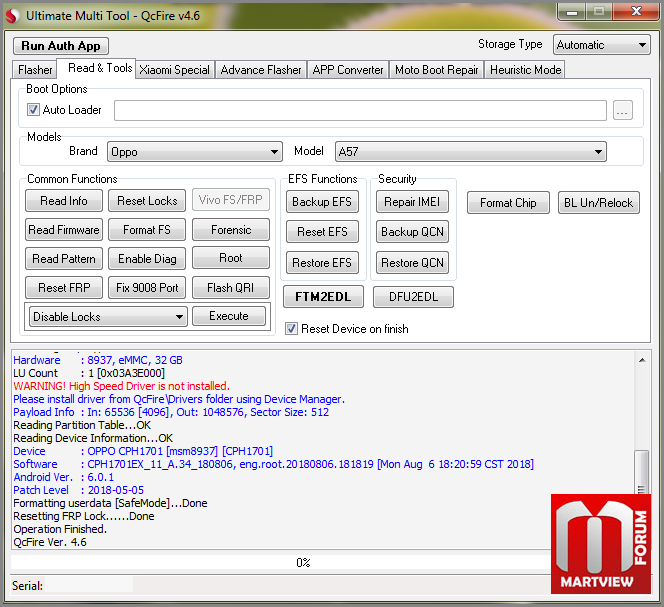Click the Read Firmware button
This screenshot has height=607, width=664.
(x=64, y=230)
